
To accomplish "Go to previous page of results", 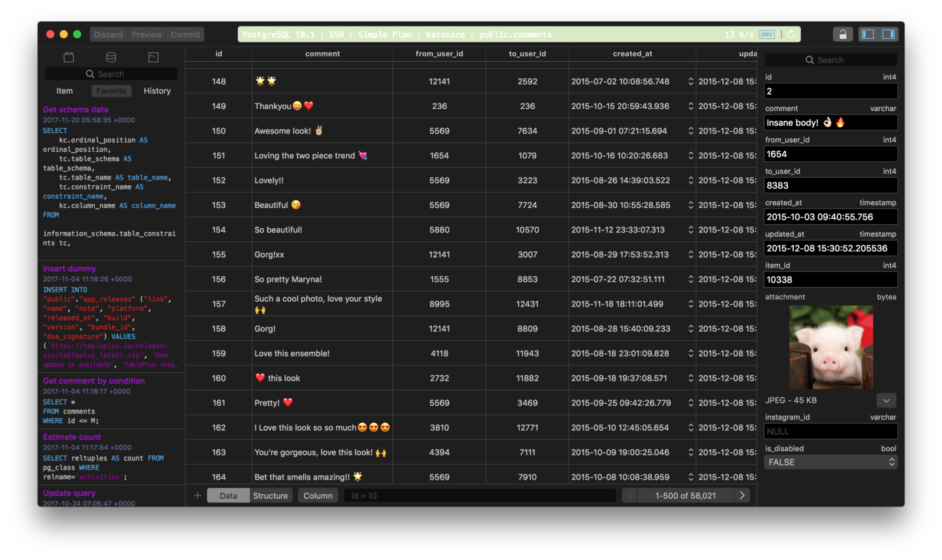I will pyautogui.click(x=630, y=495).
